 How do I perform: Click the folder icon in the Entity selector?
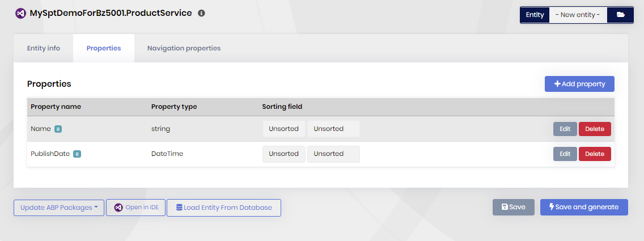click(x=620, y=15)
